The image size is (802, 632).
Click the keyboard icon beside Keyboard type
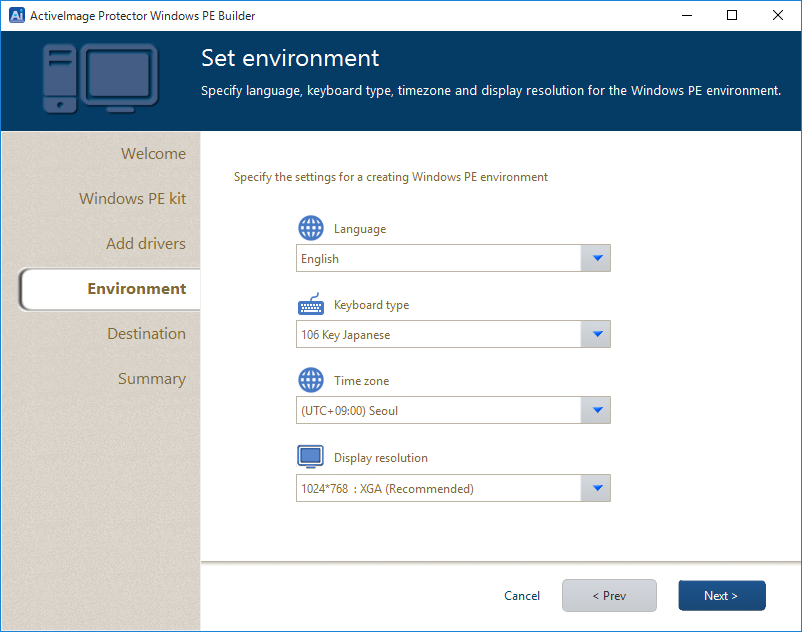tap(311, 305)
